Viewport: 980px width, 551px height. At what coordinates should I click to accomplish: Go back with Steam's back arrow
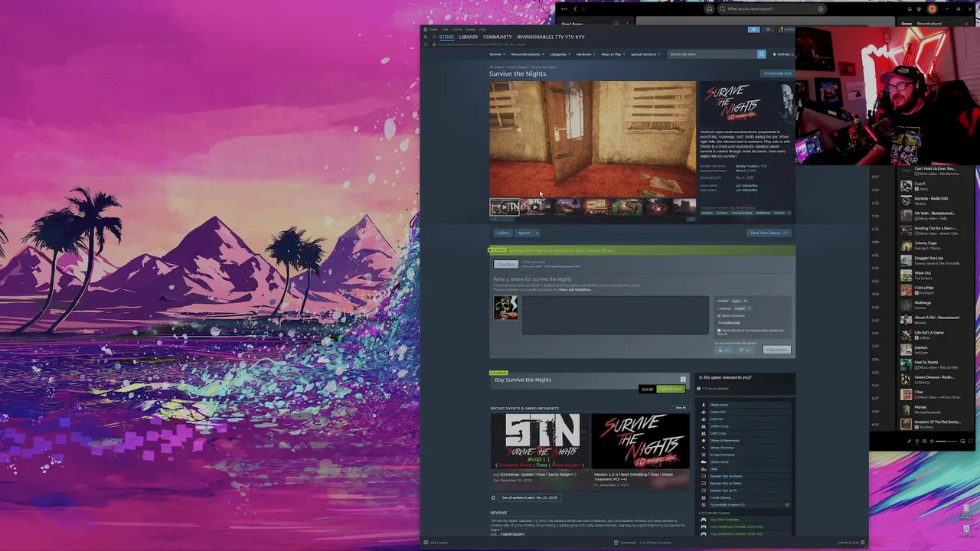[x=426, y=37]
